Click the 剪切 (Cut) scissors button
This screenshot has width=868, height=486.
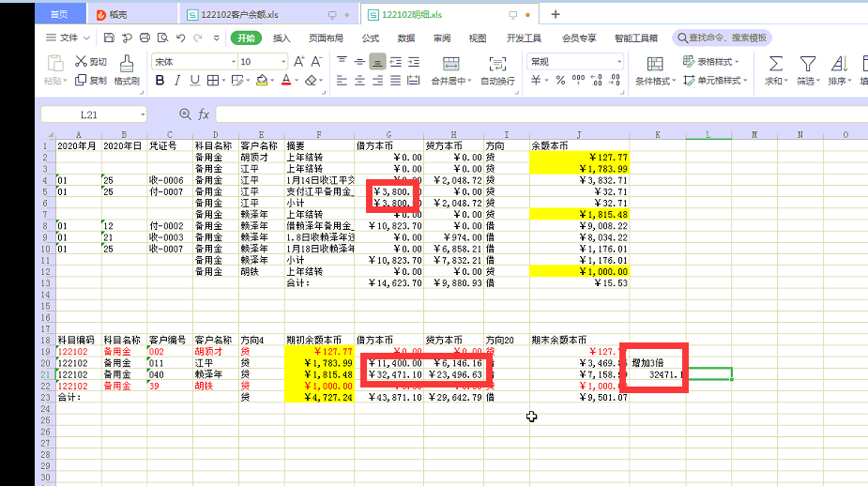(x=91, y=61)
